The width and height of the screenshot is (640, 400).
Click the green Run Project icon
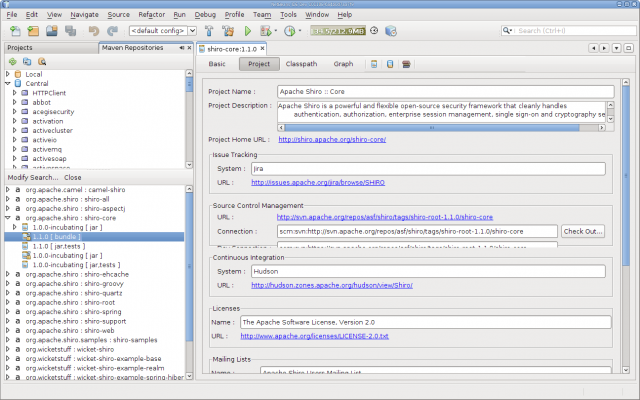247,31
